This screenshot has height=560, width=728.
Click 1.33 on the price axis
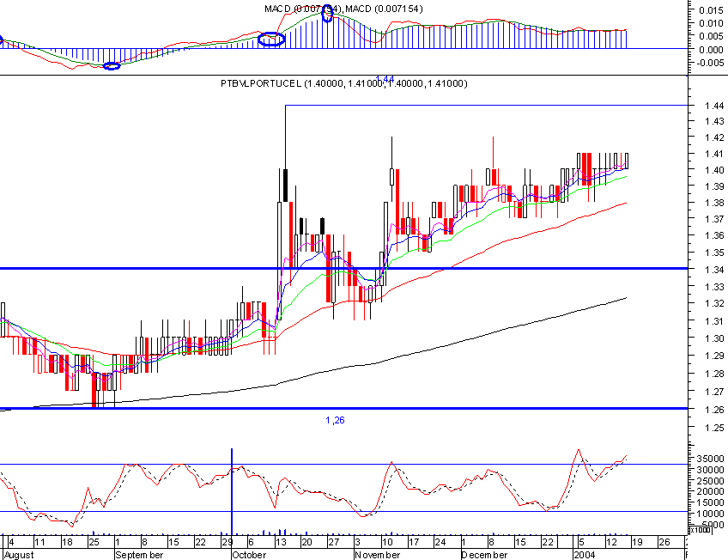point(714,287)
